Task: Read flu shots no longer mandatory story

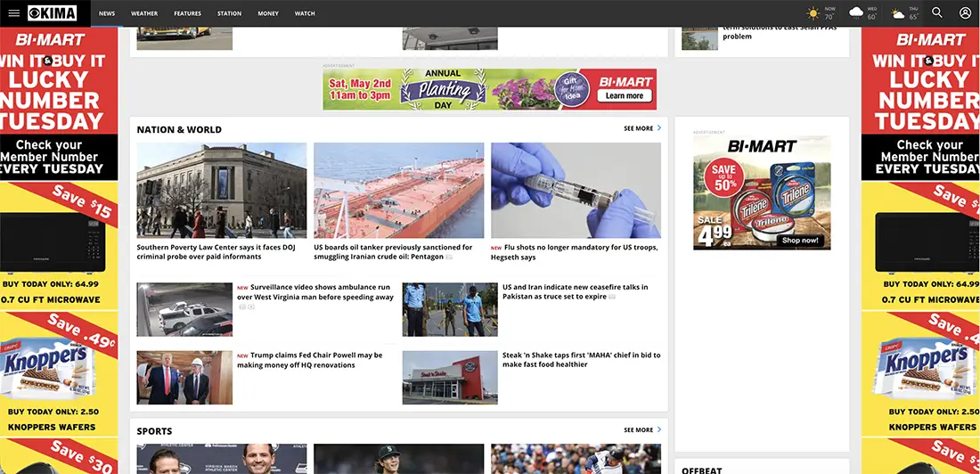Action: pyautogui.click(x=575, y=252)
